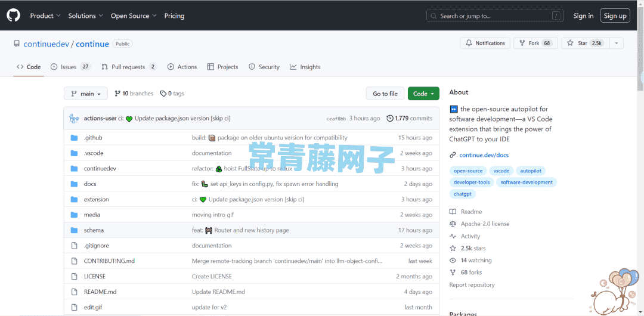View the 10 branches link
644x316 pixels.
(134, 94)
